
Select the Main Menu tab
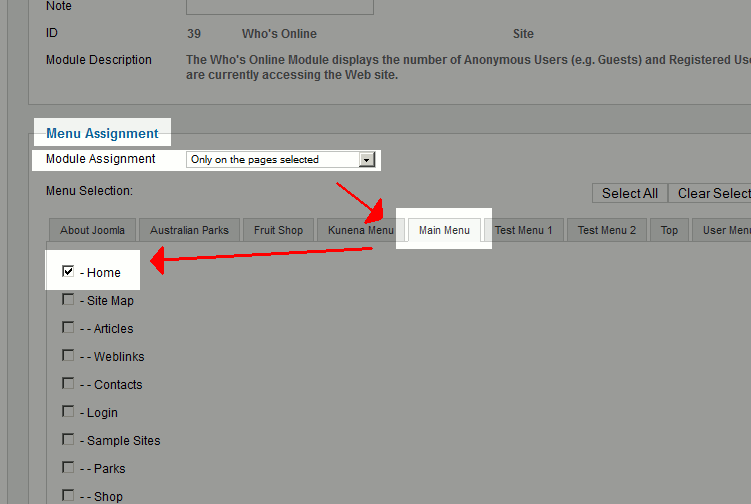(444, 230)
